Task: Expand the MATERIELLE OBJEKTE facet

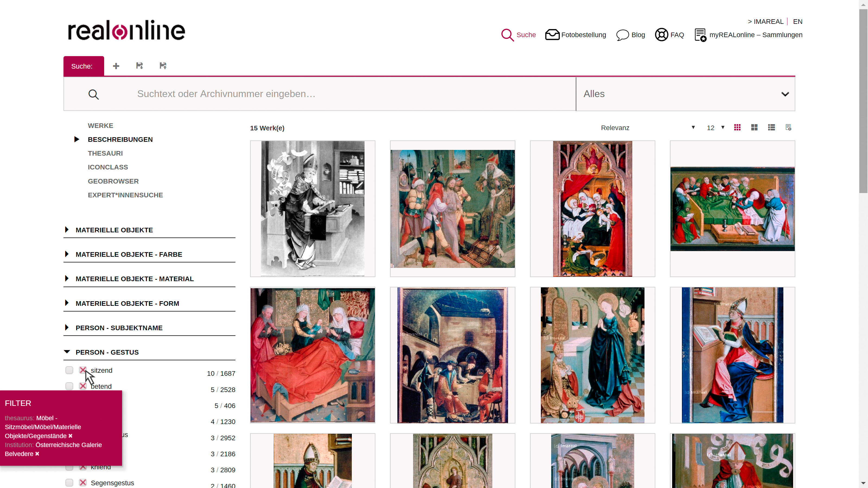Action: click(x=149, y=230)
